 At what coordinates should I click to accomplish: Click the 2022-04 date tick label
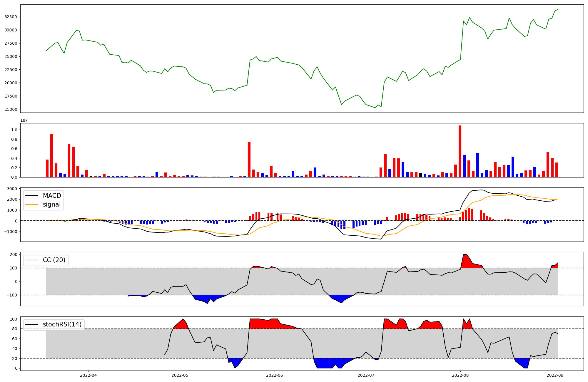88,375
